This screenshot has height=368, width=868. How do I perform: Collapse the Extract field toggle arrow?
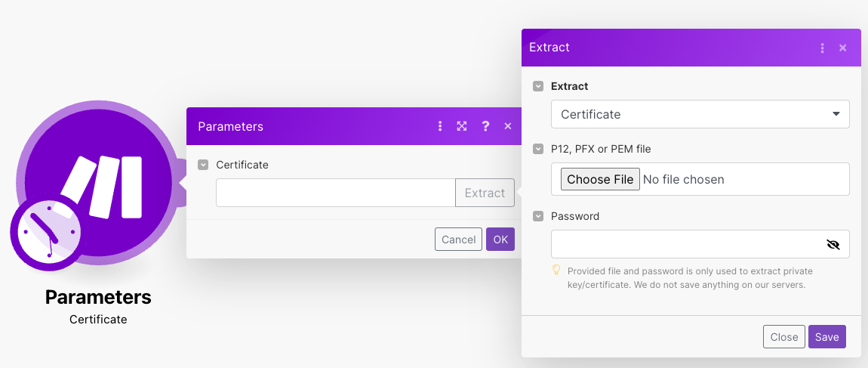click(x=538, y=86)
